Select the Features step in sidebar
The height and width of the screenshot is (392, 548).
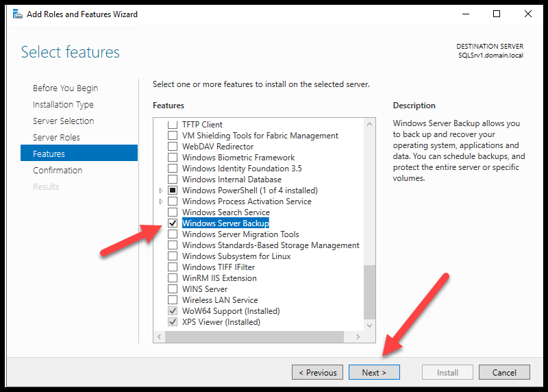click(79, 153)
